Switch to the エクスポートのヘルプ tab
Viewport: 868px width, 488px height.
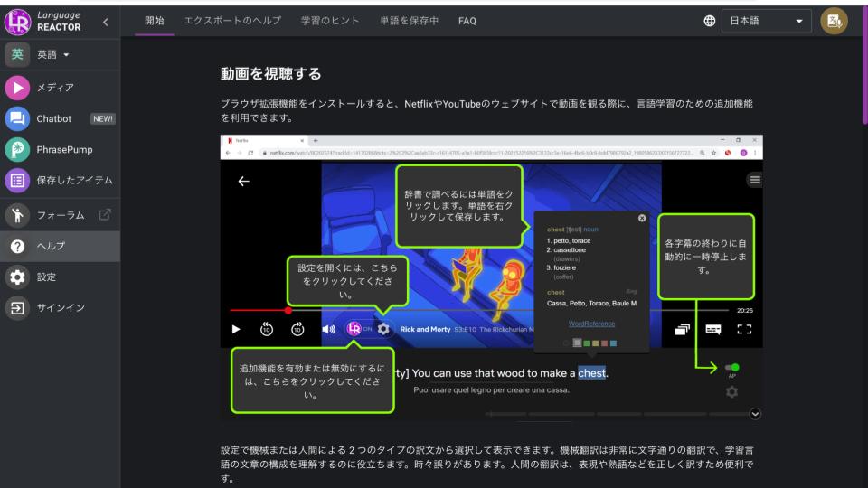(232, 21)
